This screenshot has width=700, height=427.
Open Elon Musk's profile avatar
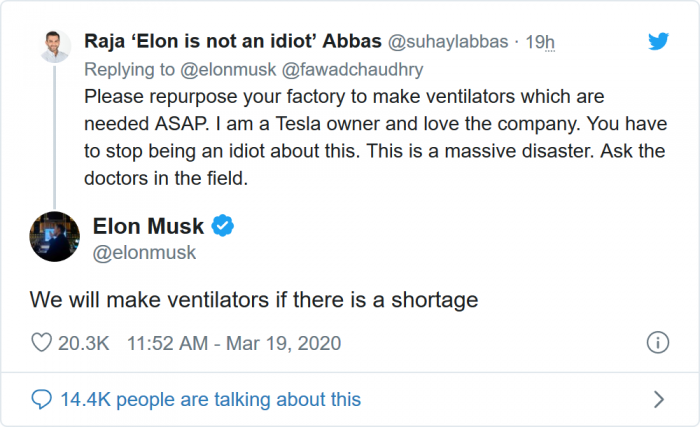[55, 236]
